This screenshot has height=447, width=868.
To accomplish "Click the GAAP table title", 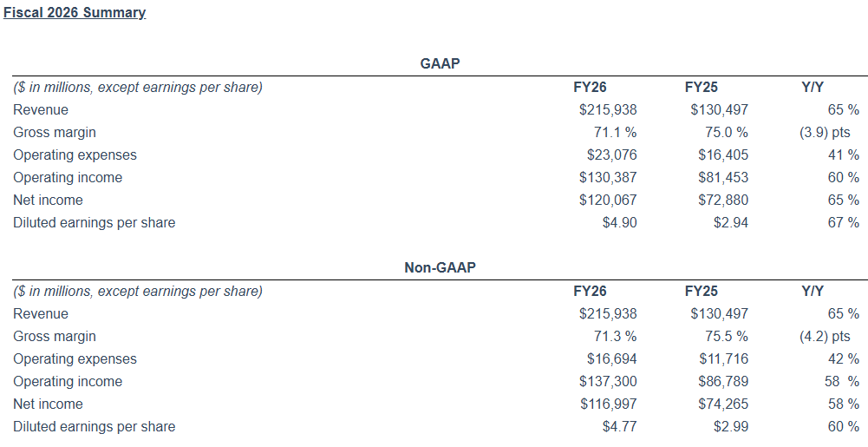I will (x=440, y=63).
